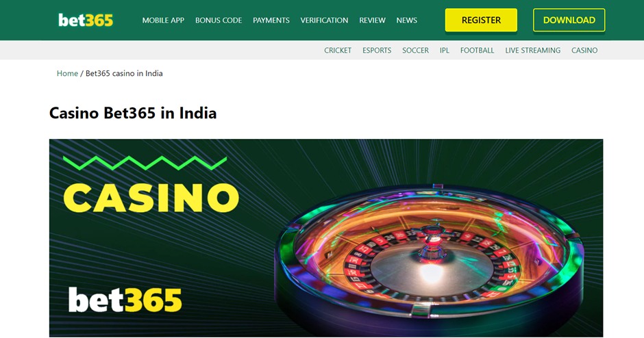
Task: Go to the Payments section
Action: [271, 20]
